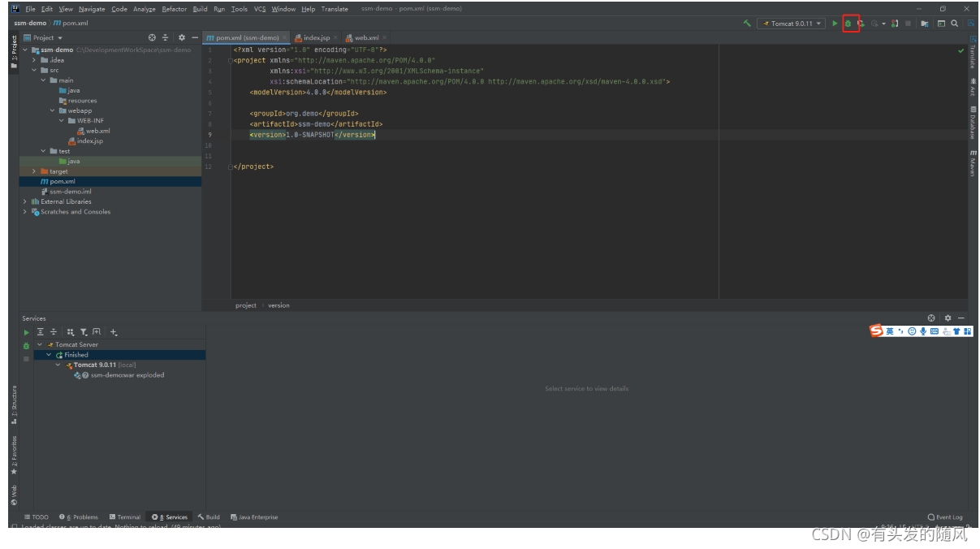980x549 pixels.
Task: Run with Coverage toolbar icon
Action: tap(861, 24)
